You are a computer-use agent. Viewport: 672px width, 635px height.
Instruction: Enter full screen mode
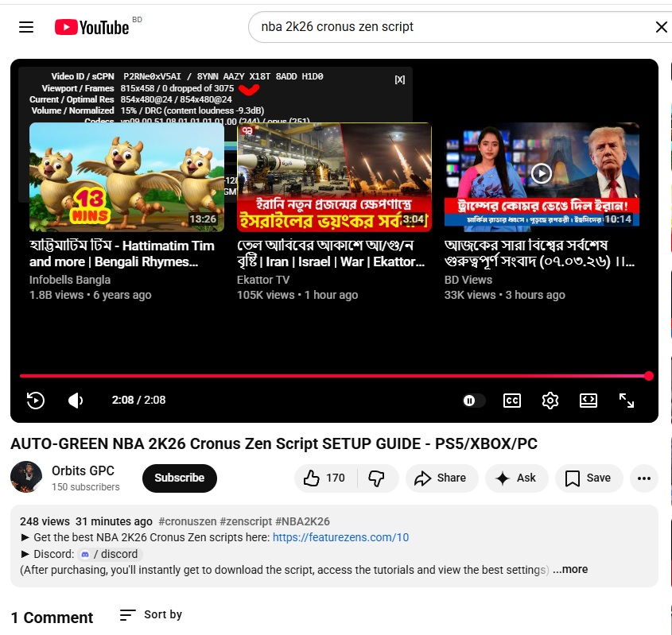[626, 401]
